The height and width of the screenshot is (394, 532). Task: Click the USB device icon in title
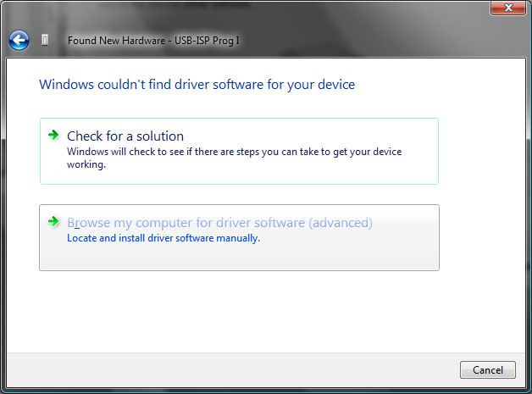click(x=45, y=40)
